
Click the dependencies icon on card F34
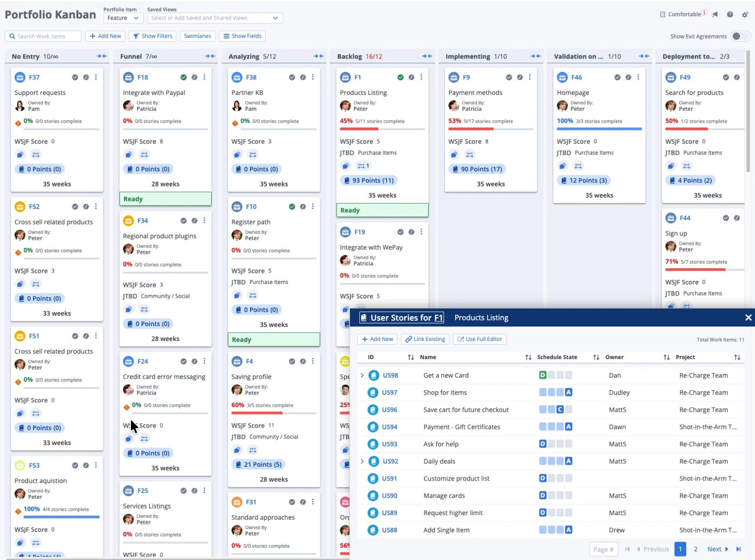point(144,309)
